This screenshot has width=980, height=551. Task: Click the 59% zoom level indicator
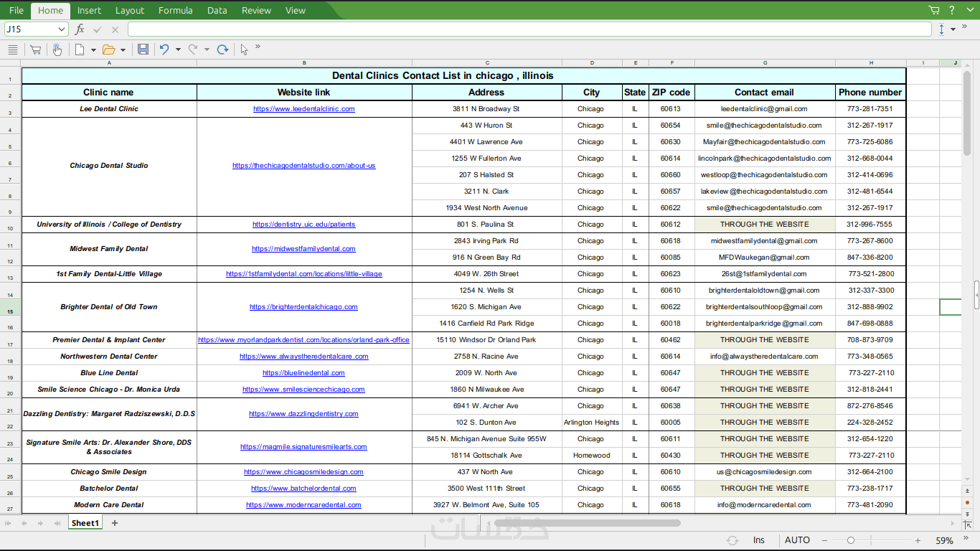tap(944, 540)
